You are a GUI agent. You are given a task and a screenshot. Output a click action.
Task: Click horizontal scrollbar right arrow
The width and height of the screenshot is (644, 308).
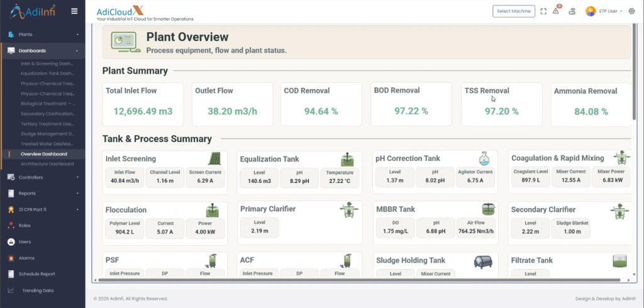pyautogui.click(x=629, y=280)
